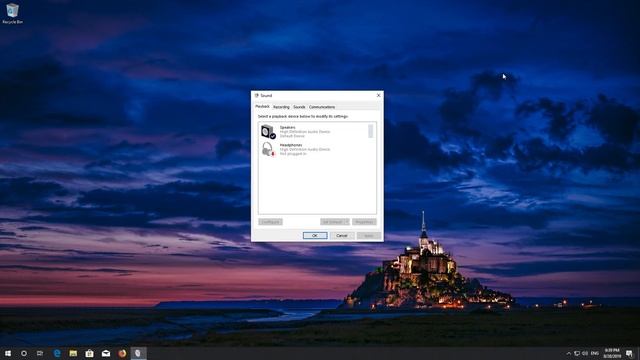Switch to the Sounds tab

(299, 107)
